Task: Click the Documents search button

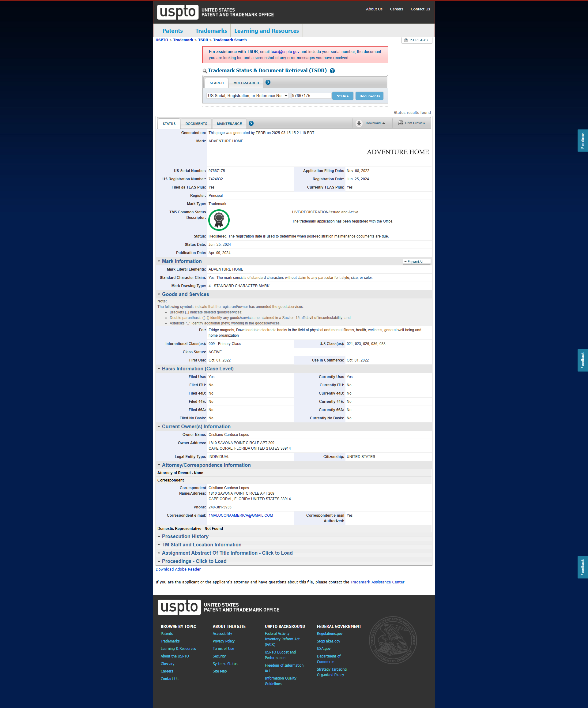Action: 370,96
